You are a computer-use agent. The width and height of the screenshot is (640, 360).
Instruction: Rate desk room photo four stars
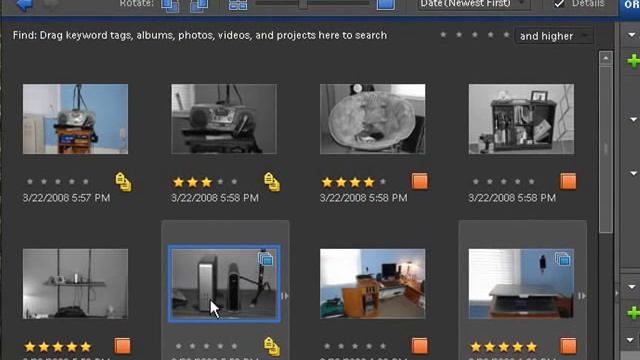tap(369, 346)
